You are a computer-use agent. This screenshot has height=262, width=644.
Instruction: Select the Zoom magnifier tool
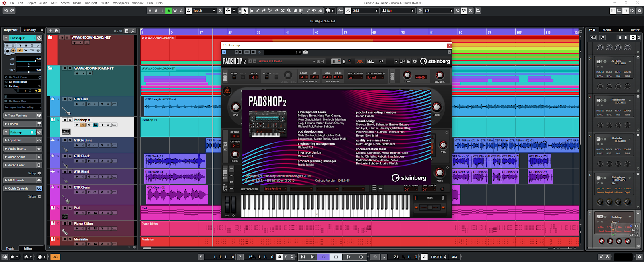point(289,10)
